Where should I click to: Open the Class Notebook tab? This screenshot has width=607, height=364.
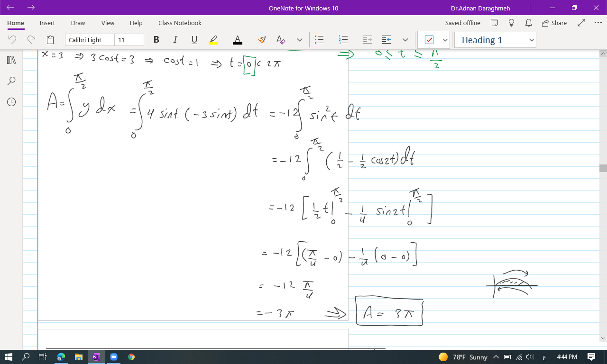180,23
